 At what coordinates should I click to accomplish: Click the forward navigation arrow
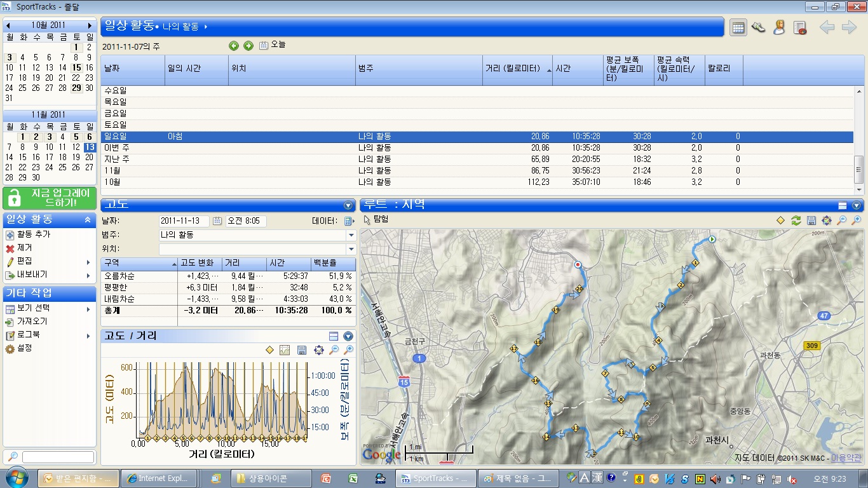click(849, 27)
